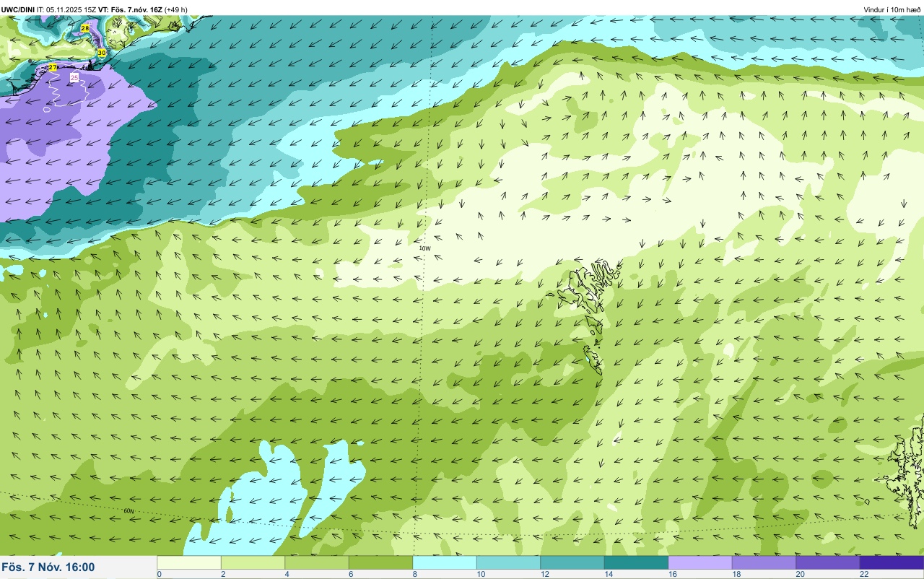Click the 10–12 m/s turquoise legend swatch
924x579 pixels.
[x=508, y=562]
